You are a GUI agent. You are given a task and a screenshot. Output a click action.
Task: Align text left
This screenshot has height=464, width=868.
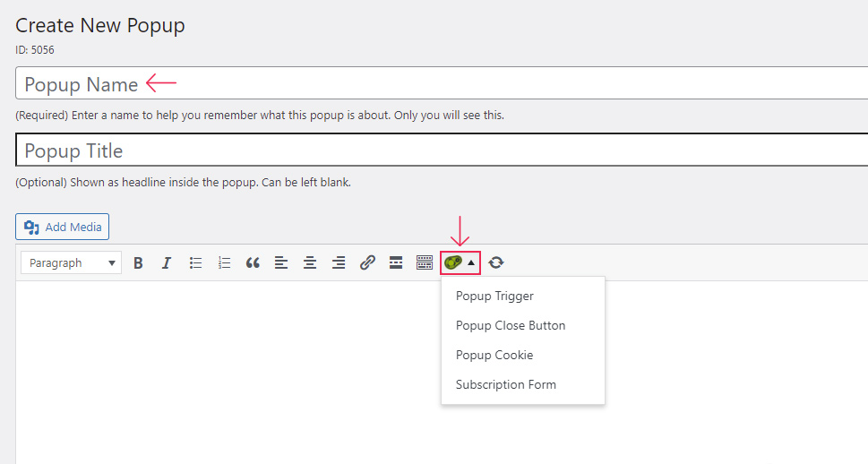point(281,263)
